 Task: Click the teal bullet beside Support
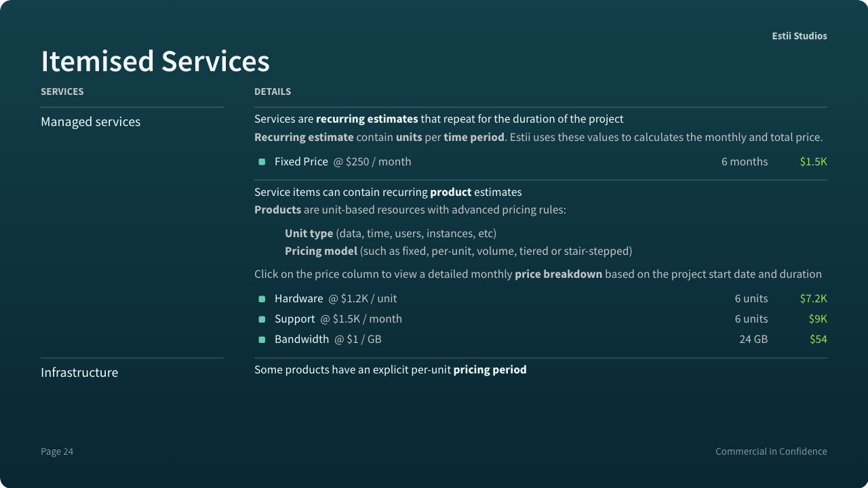[x=262, y=319]
